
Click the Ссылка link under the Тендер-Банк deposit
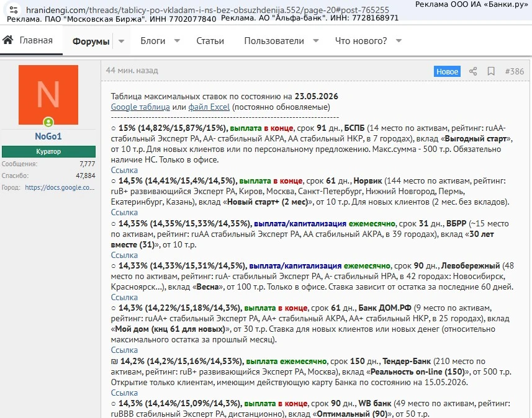coord(124,393)
